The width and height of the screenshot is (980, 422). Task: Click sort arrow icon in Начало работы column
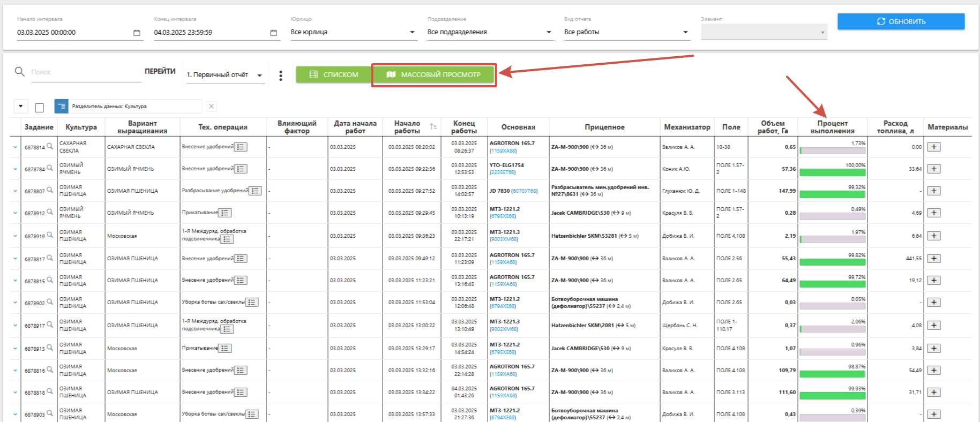tap(433, 127)
